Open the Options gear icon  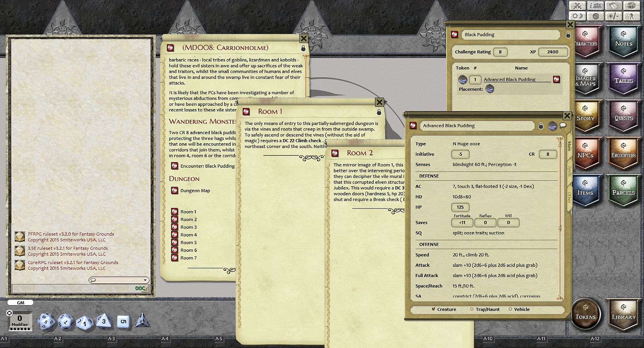click(595, 16)
